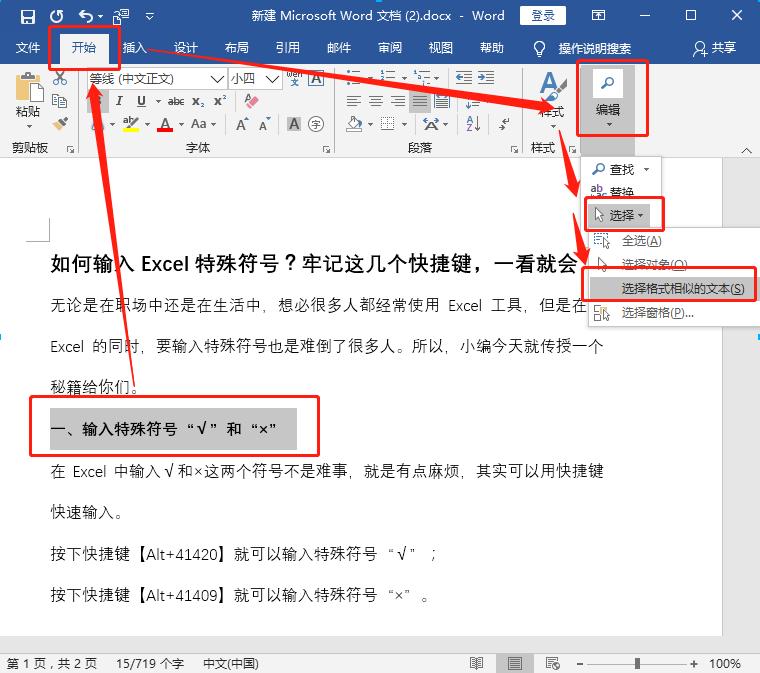Screen dimensions: 760x673
Task: Align paragraph text right
Action: click(x=398, y=101)
